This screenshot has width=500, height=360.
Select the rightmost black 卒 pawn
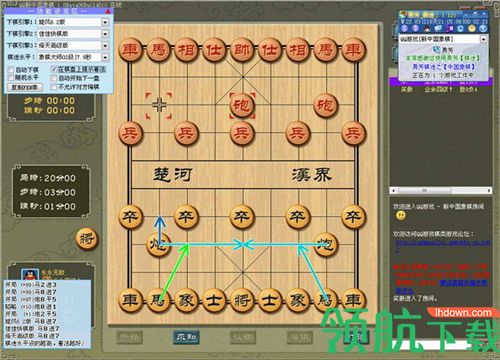[x=353, y=217]
